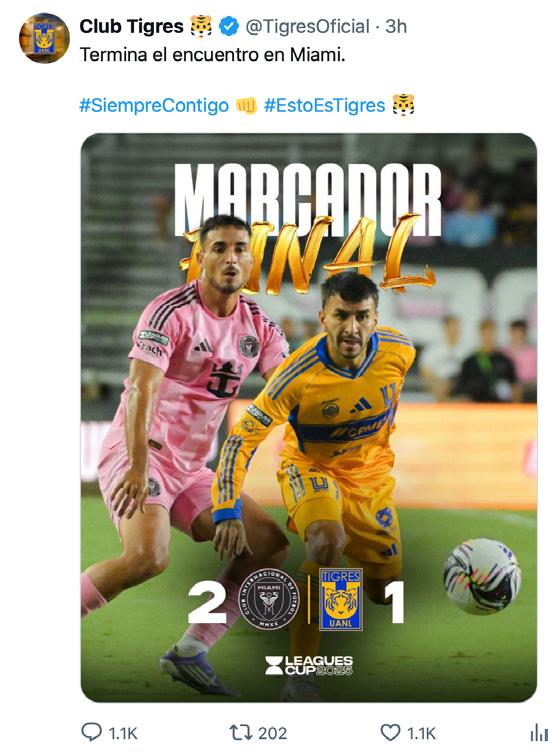548x756 pixels.
Task: Click the 202 repost count
Action: (x=272, y=733)
